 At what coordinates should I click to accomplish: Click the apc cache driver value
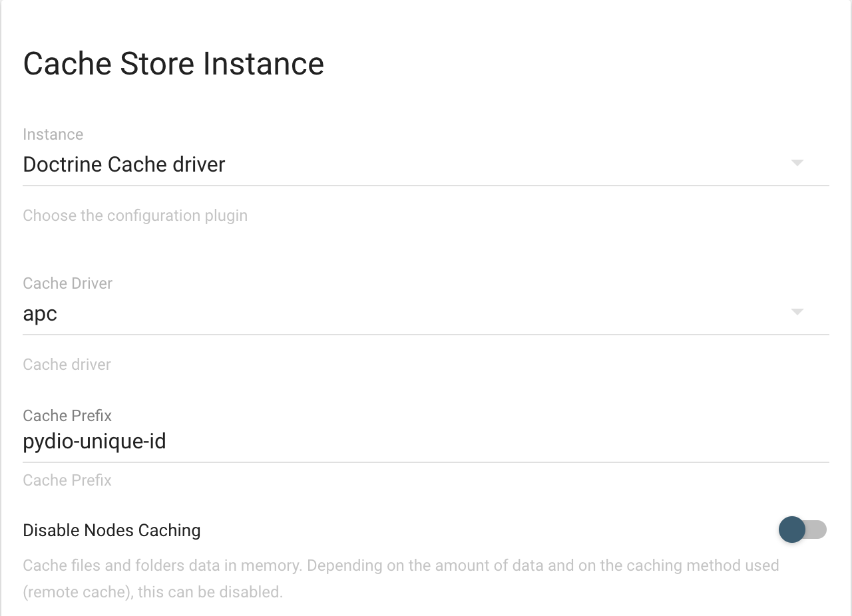pos(40,314)
